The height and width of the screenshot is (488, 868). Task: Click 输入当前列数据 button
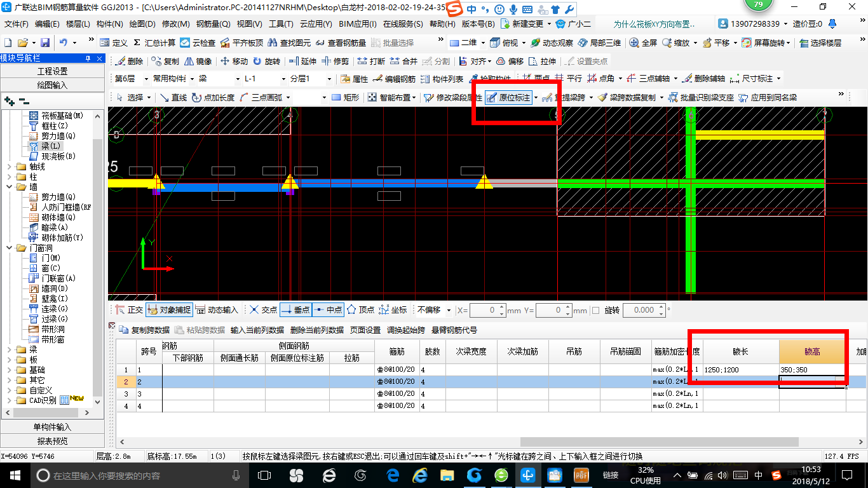coord(257,330)
